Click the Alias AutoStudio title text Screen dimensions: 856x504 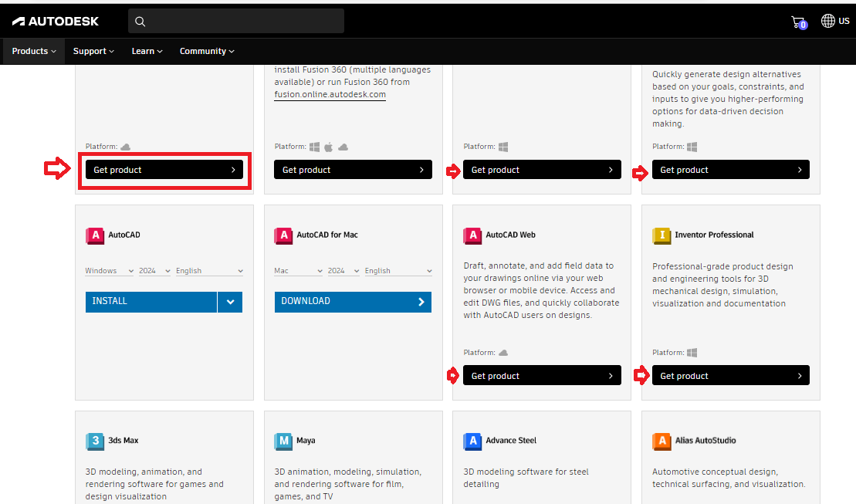click(x=705, y=441)
